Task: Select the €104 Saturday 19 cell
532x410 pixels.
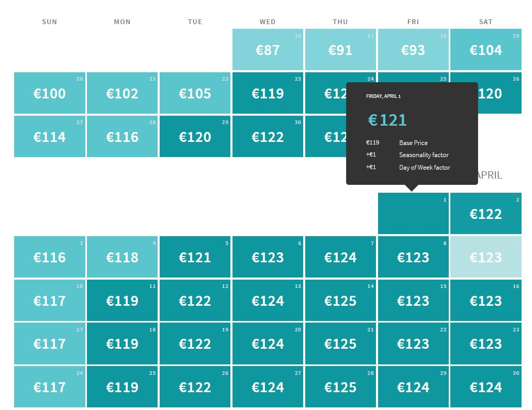Action: point(486,50)
